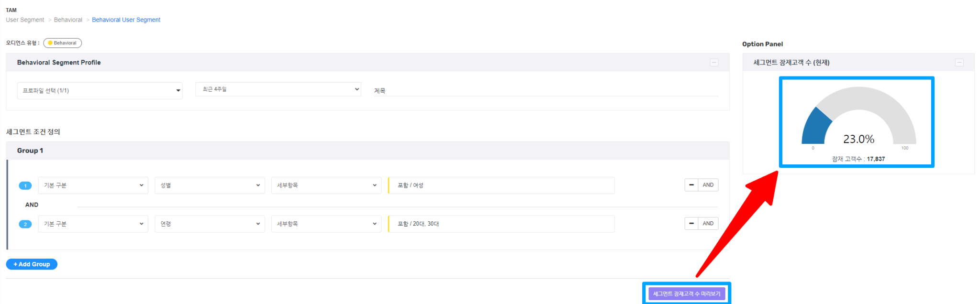Click 세그먼트 잠재고객 수 미리보기 button
The image size is (980, 304).
(x=687, y=293)
